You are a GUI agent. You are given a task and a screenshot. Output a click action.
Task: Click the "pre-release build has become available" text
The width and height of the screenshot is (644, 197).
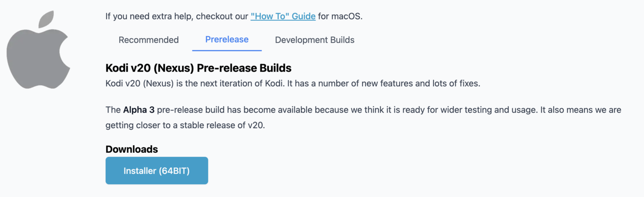235,110
